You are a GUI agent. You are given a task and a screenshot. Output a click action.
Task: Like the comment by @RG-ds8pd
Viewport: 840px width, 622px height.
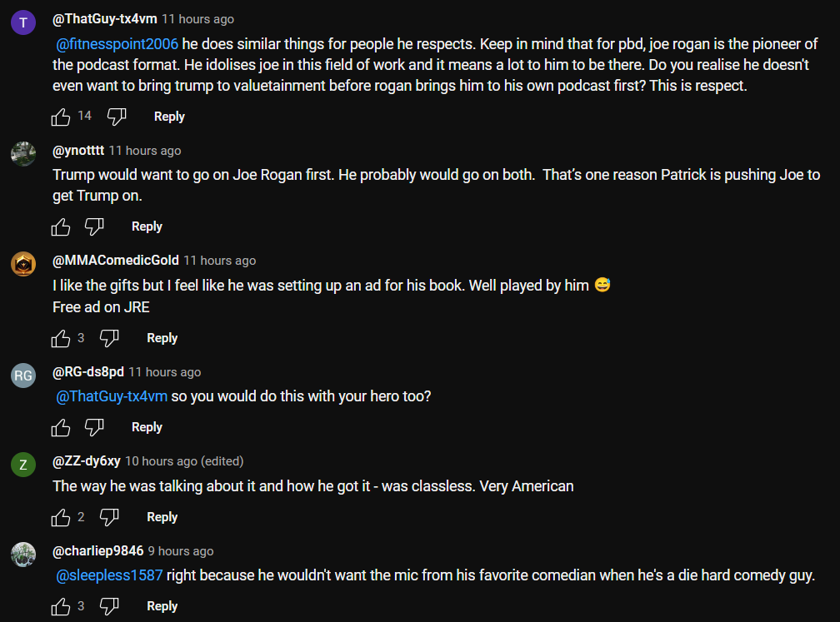tap(61, 428)
